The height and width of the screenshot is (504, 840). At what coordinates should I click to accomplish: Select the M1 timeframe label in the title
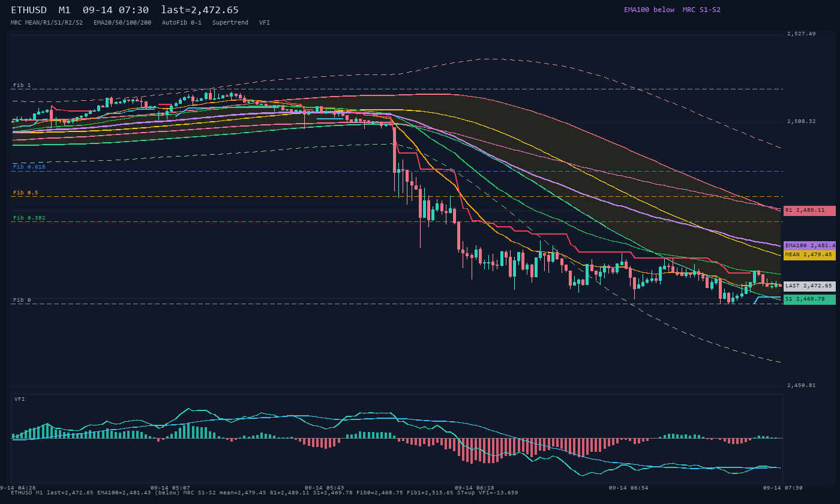(x=65, y=10)
